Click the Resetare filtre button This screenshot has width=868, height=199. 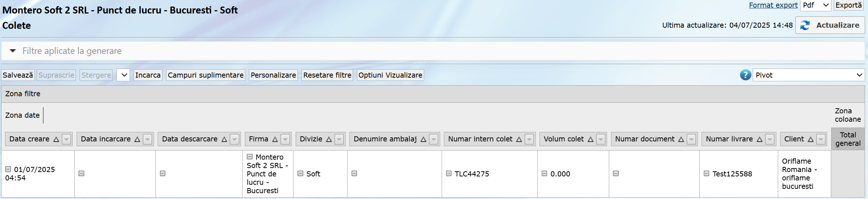pyautogui.click(x=327, y=75)
